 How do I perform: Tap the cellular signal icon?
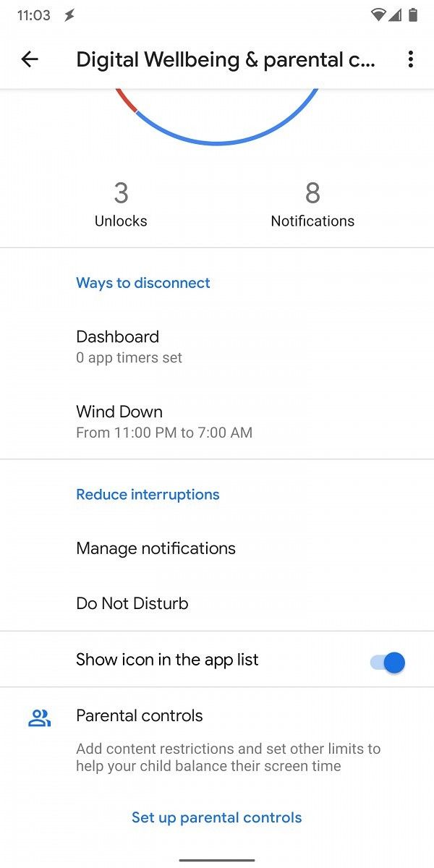395,15
